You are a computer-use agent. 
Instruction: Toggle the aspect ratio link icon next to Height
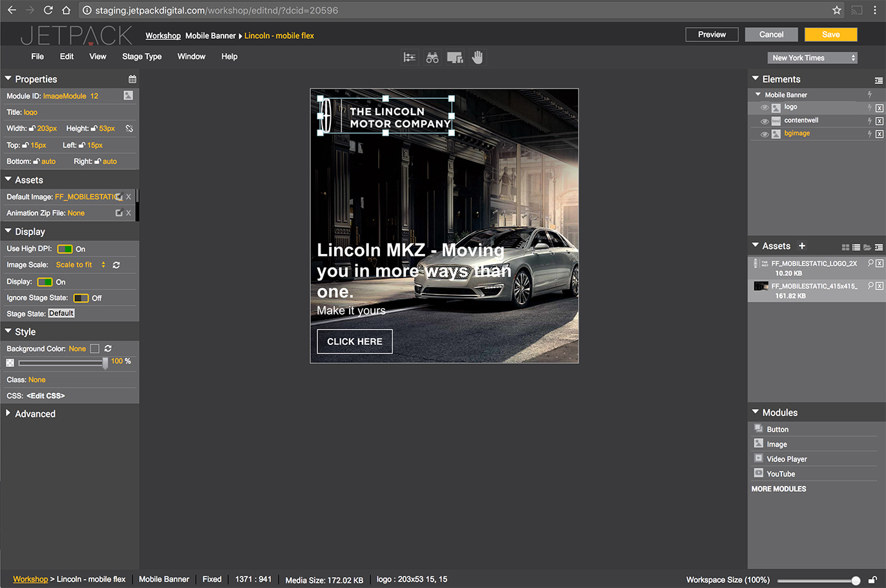click(x=129, y=129)
